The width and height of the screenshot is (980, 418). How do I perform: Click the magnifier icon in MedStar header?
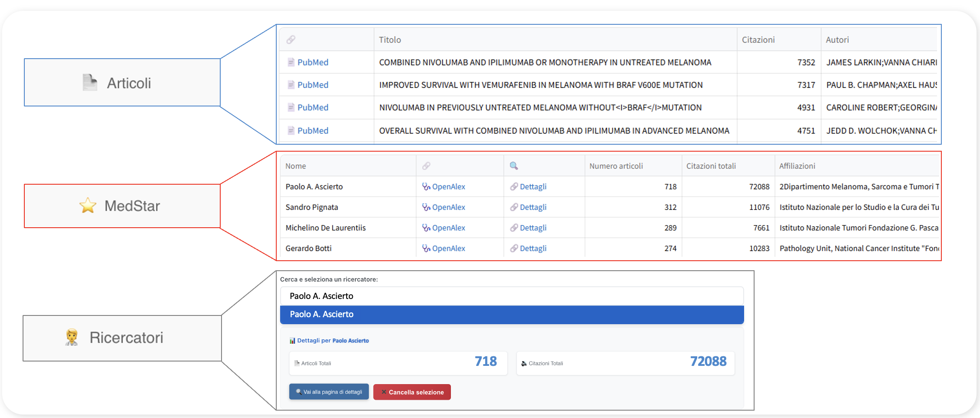pyautogui.click(x=513, y=166)
